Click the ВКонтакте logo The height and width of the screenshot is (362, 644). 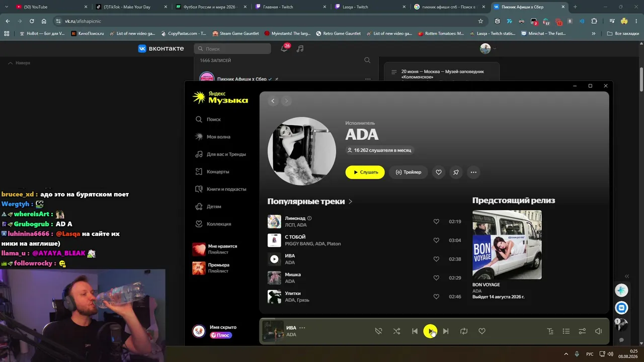click(x=162, y=49)
